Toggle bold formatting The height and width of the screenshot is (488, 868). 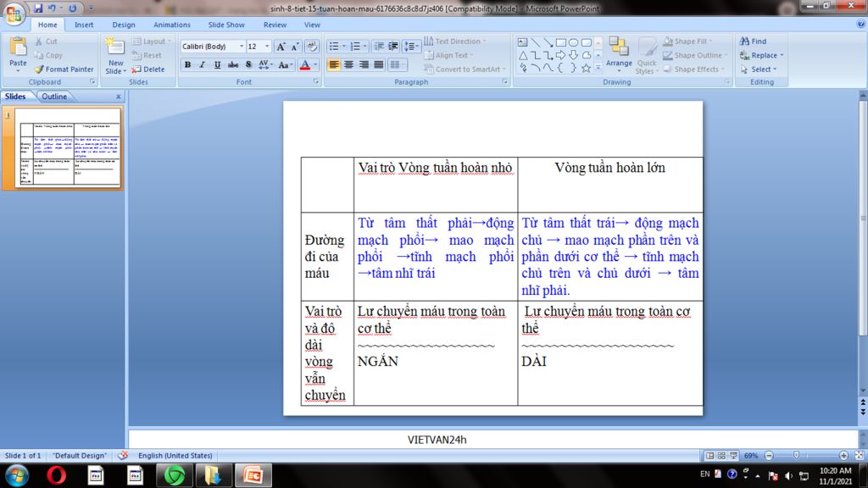[x=187, y=64]
